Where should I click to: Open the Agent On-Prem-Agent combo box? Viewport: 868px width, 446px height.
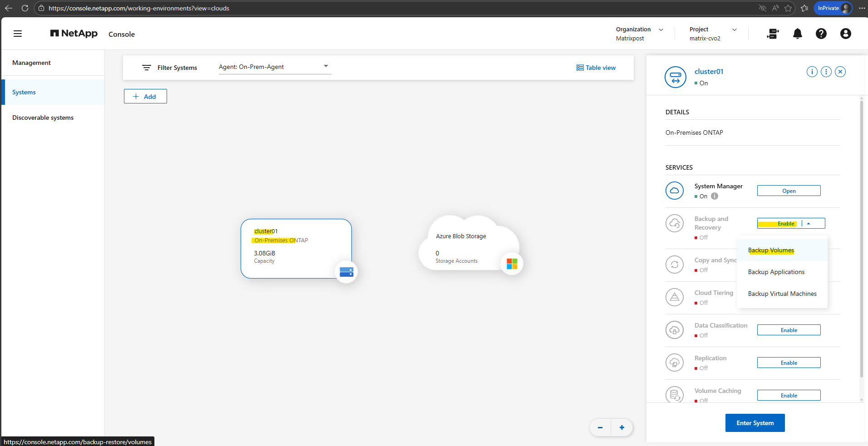pyautogui.click(x=275, y=67)
